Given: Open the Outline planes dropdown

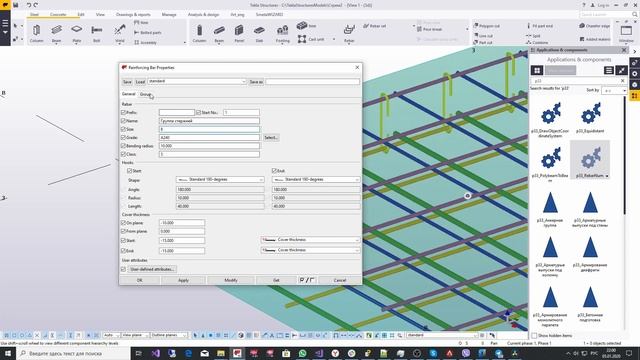Looking at the screenshot, I should click(169, 335).
